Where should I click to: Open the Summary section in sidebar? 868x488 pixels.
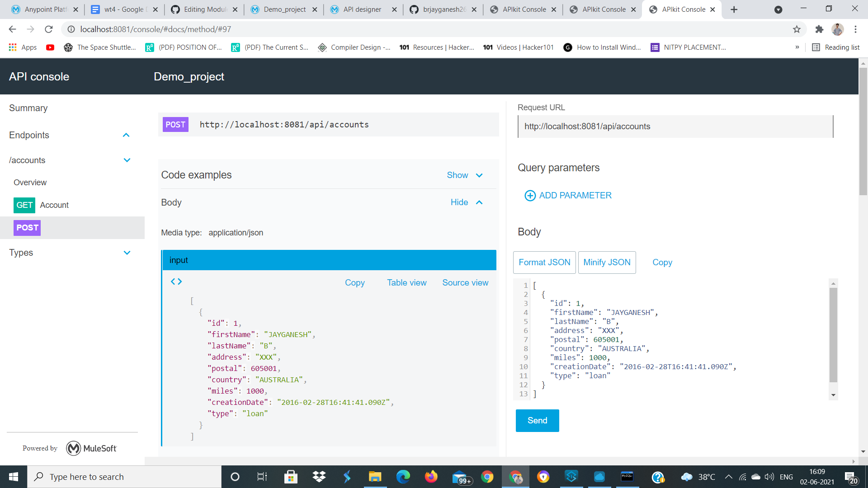pos(28,108)
